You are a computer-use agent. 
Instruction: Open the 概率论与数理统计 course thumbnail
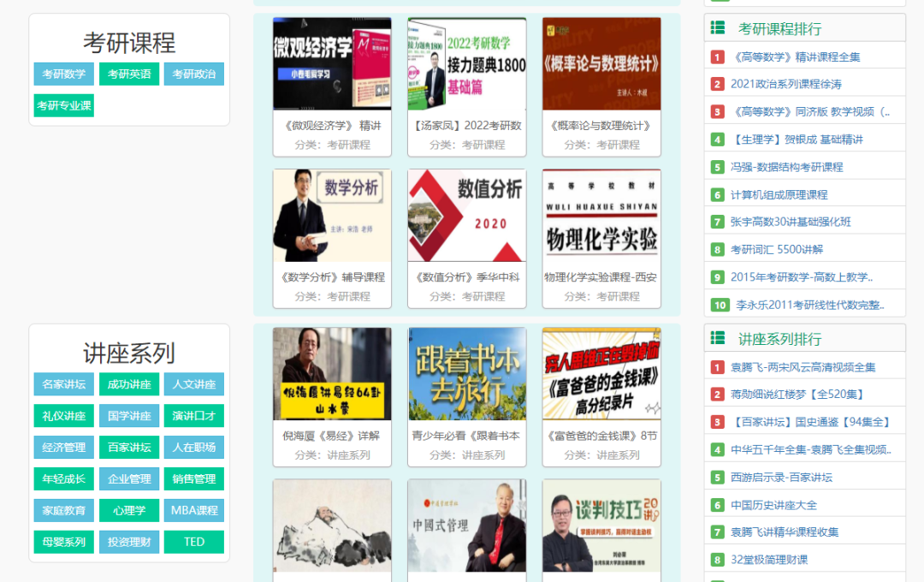[601, 63]
